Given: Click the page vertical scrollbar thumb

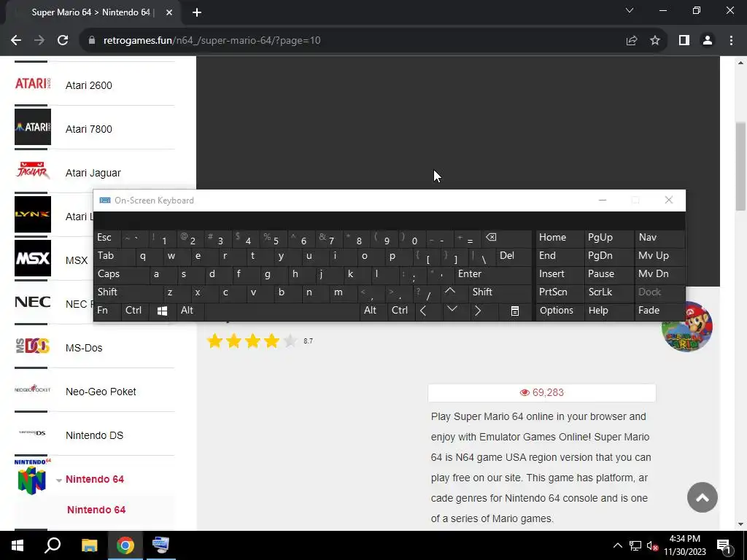Looking at the screenshot, I should click(740, 166).
